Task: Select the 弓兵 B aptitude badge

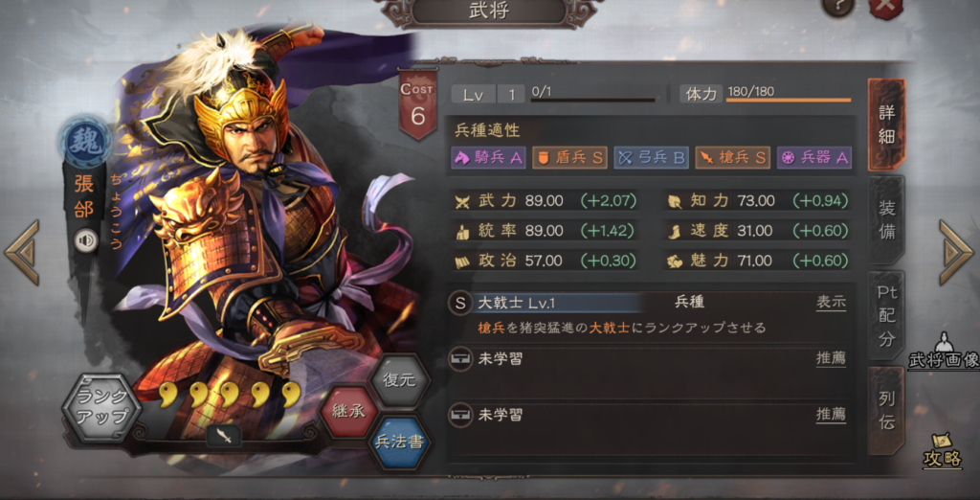Action: pyautogui.click(x=651, y=158)
